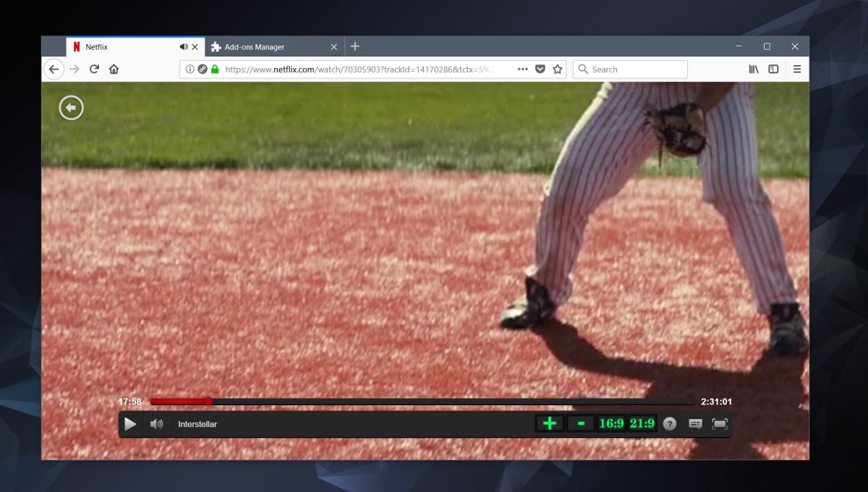Click the Search input box
Viewport: 868px width, 492px height.
[630, 69]
